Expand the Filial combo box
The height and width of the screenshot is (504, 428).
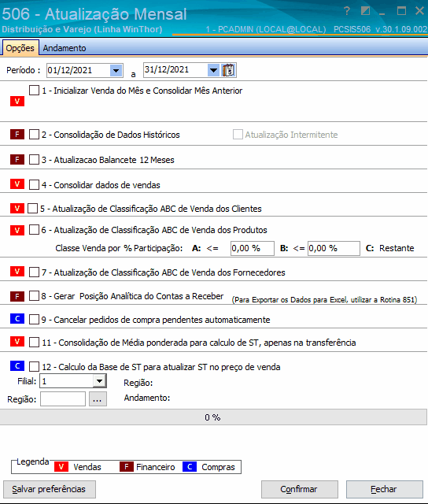click(100, 381)
